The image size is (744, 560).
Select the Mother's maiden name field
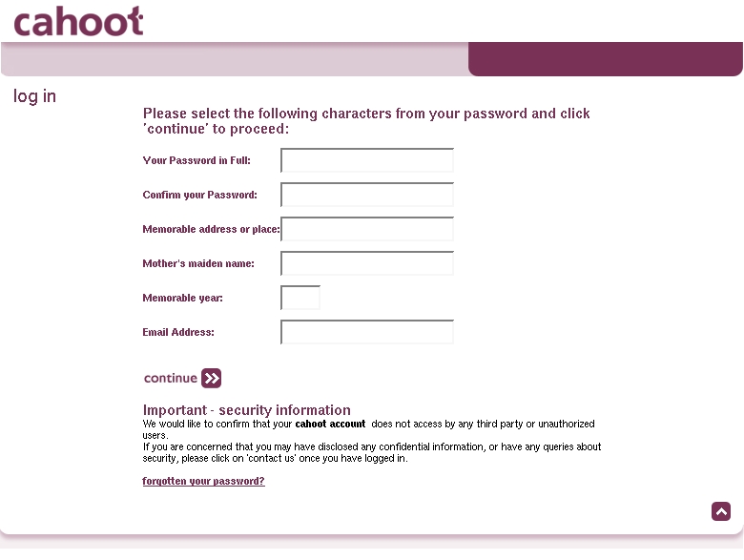(367, 263)
